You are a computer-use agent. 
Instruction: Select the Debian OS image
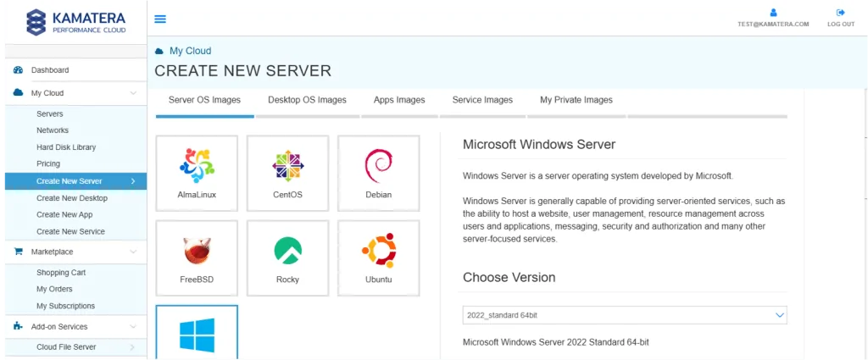tap(379, 173)
